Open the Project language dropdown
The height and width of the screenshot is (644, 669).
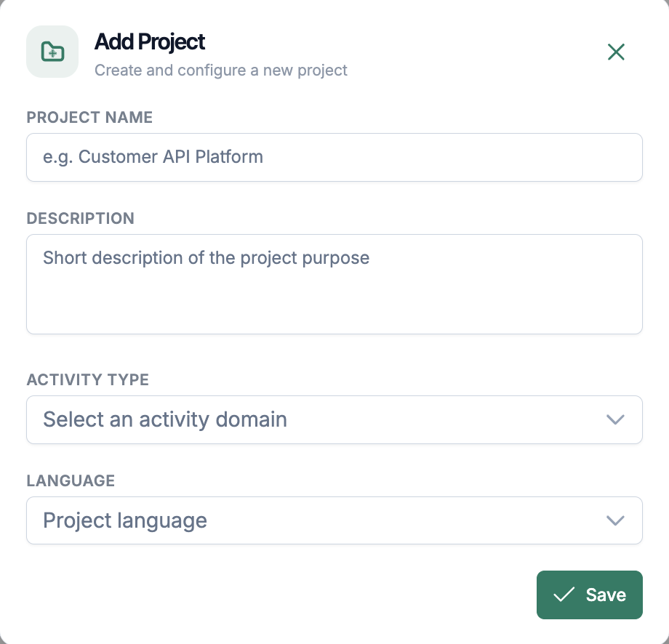(x=334, y=520)
